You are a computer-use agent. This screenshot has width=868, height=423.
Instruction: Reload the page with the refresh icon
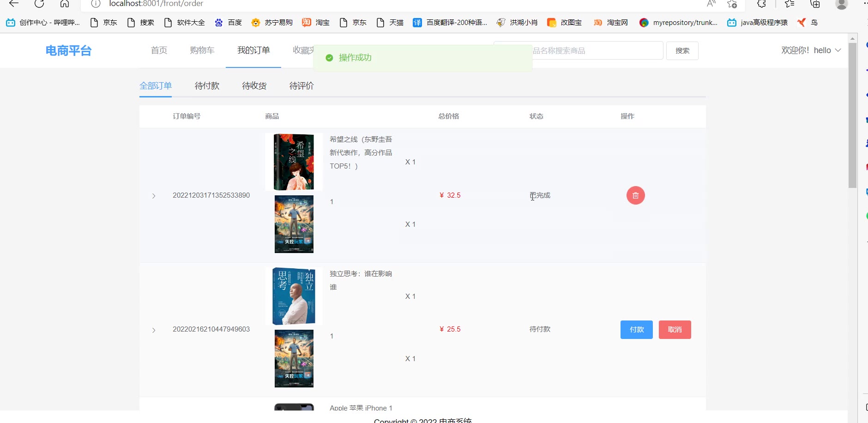click(x=39, y=4)
